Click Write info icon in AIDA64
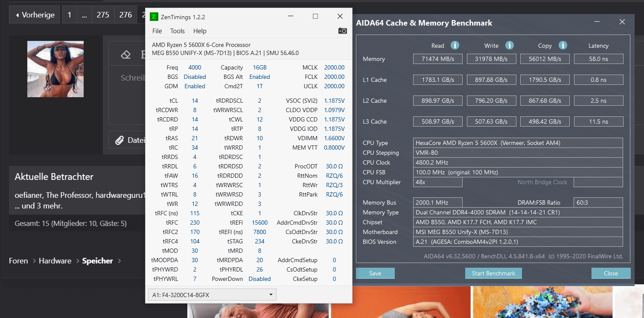 509,45
